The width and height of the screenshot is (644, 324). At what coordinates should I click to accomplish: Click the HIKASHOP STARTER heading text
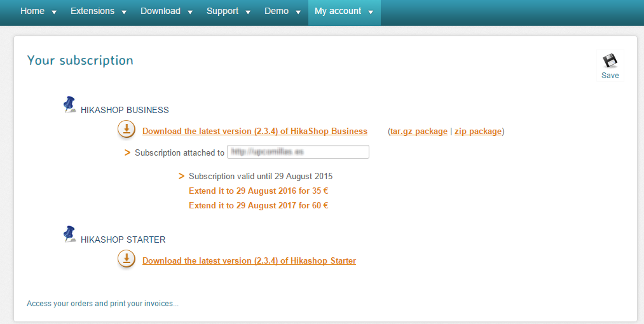point(123,240)
